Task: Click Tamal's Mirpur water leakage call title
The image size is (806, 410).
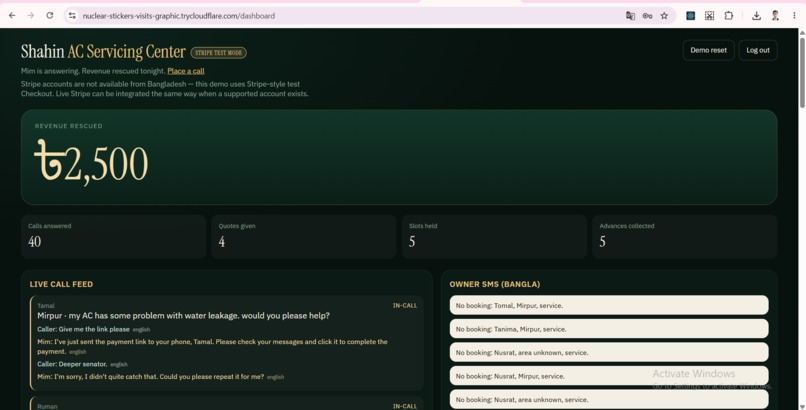Action: point(184,315)
